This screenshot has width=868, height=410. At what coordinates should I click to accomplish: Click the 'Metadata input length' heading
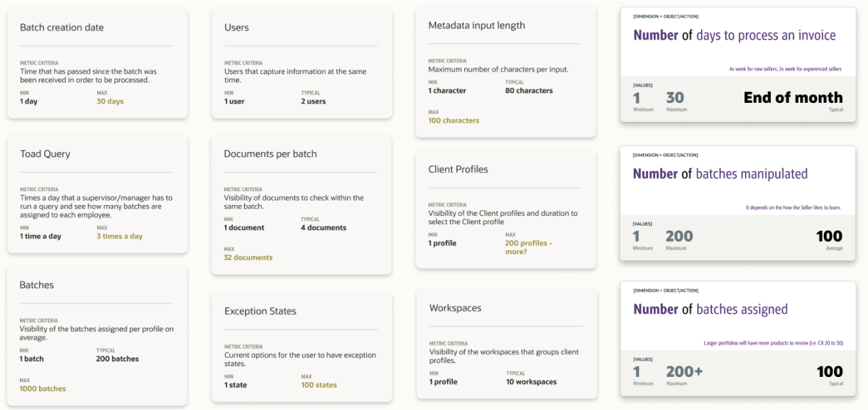click(477, 26)
